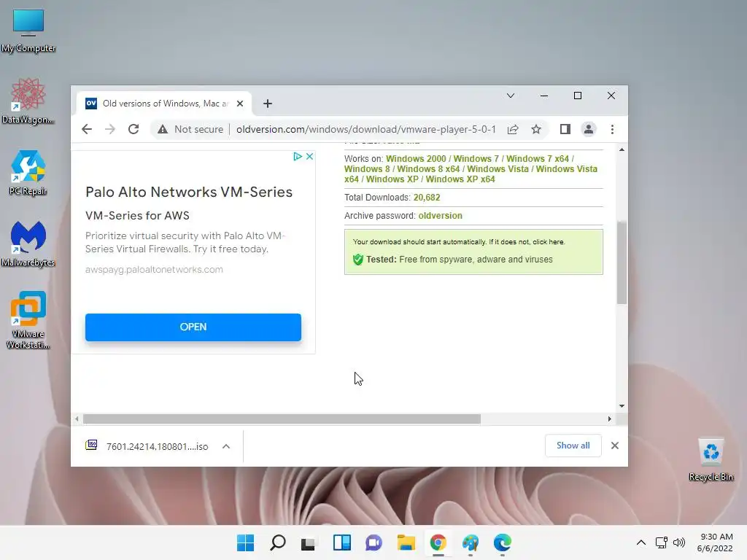Image resolution: width=747 pixels, height=560 pixels.
Task: Bookmark this page with the star
Action: 536,129
